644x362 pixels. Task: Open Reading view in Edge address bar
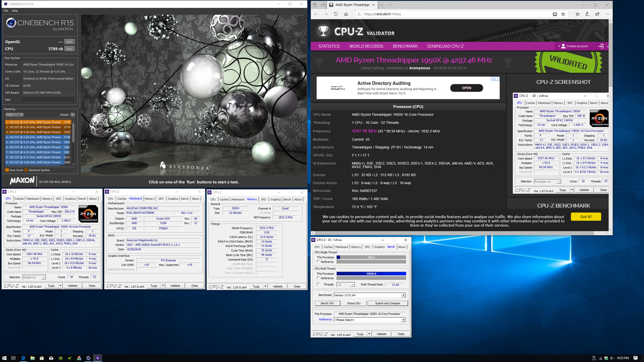pos(555,14)
